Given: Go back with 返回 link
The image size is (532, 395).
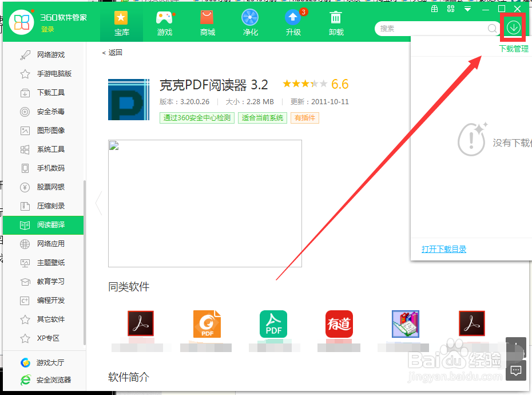Looking at the screenshot, I should point(112,53).
